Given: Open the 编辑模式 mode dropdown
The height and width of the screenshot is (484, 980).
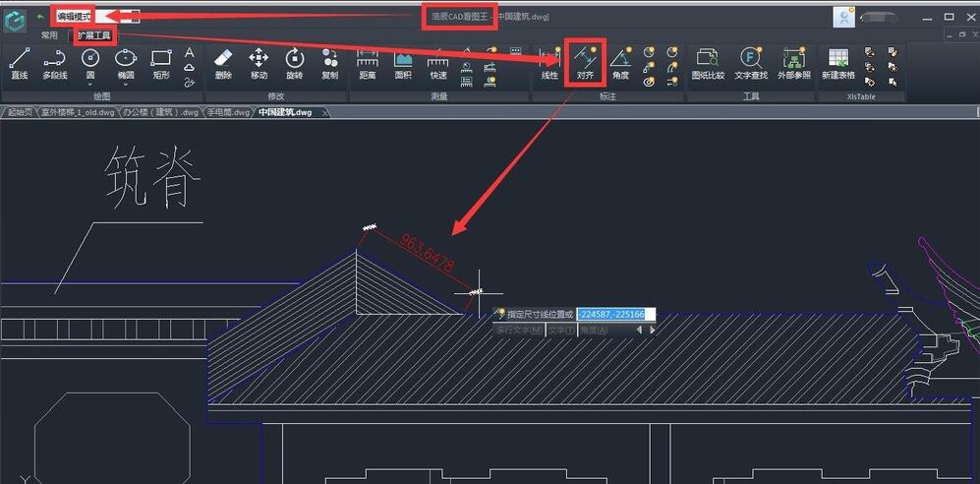Looking at the screenshot, I should (x=135, y=17).
